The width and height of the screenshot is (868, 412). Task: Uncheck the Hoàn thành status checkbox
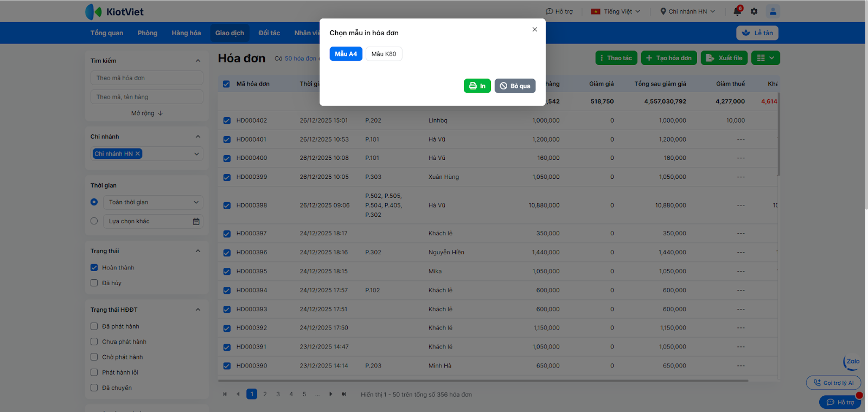(x=94, y=268)
